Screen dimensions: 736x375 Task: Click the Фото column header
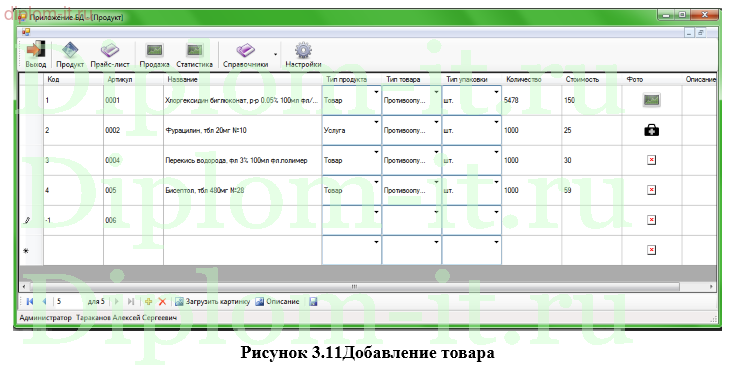(652, 79)
